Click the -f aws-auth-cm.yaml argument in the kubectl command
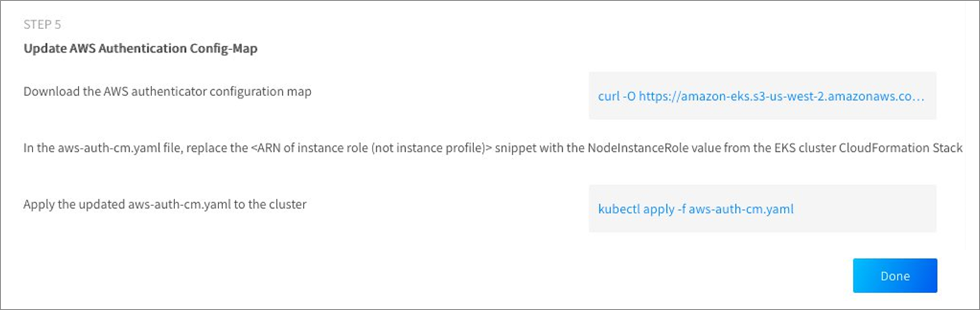980x310 pixels. (x=735, y=209)
